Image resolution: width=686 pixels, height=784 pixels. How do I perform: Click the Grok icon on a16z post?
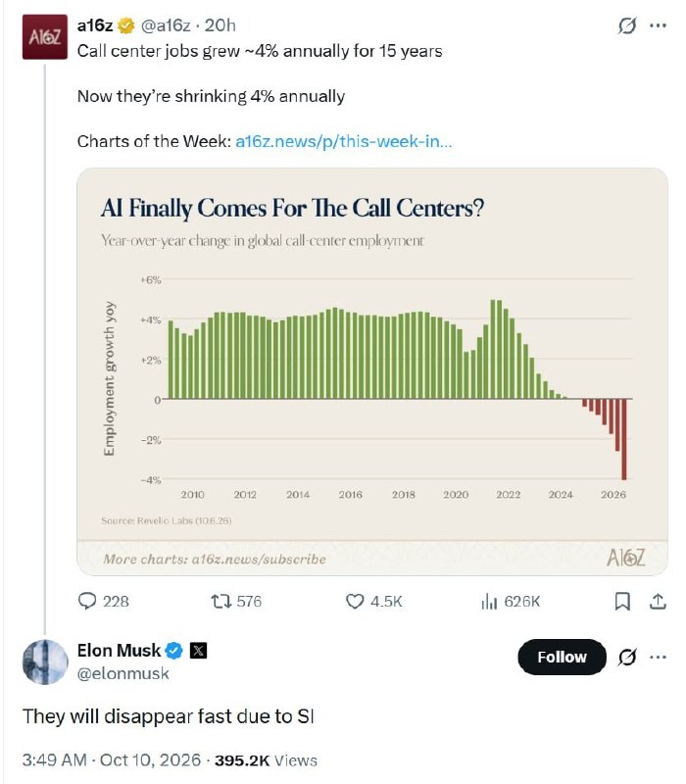(627, 25)
